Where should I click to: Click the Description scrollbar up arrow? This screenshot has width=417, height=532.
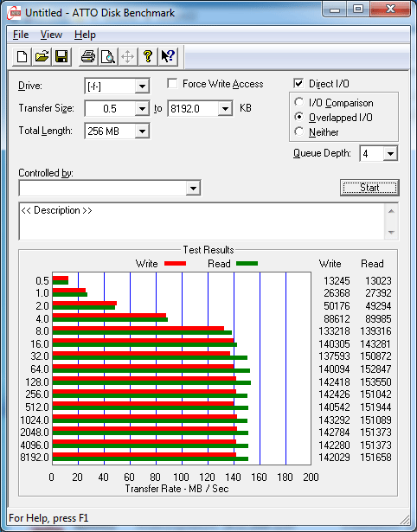391,211
